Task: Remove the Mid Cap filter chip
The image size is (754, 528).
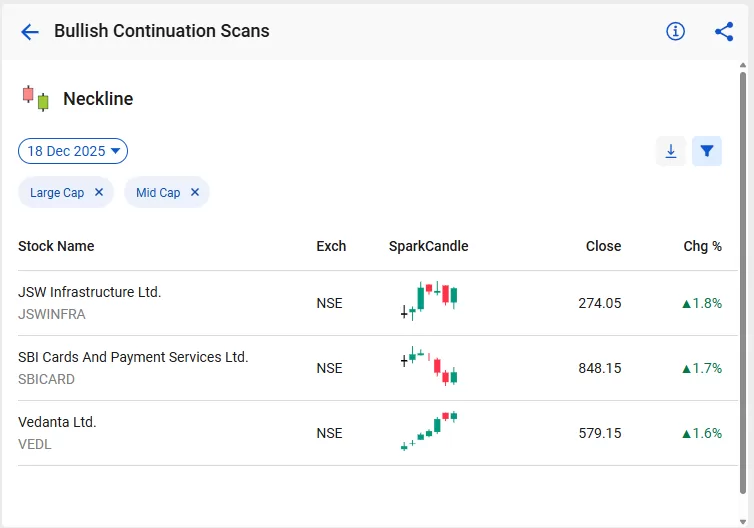Action: pyautogui.click(x=195, y=192)
